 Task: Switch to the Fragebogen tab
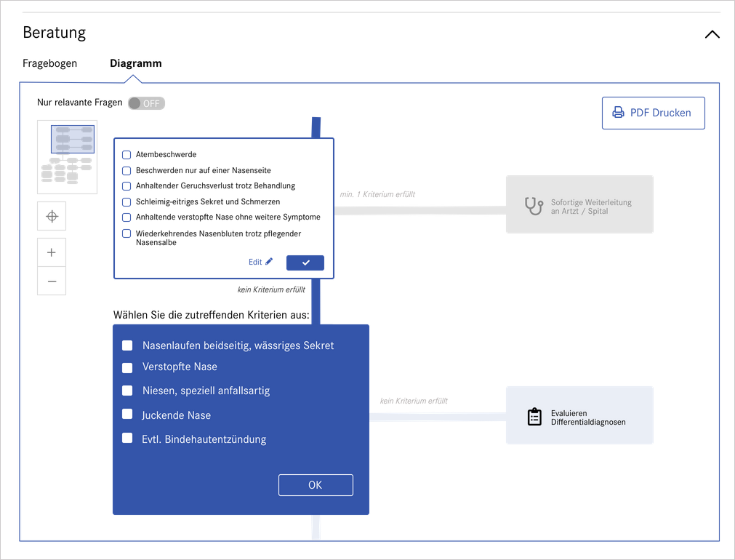point(49,63)
